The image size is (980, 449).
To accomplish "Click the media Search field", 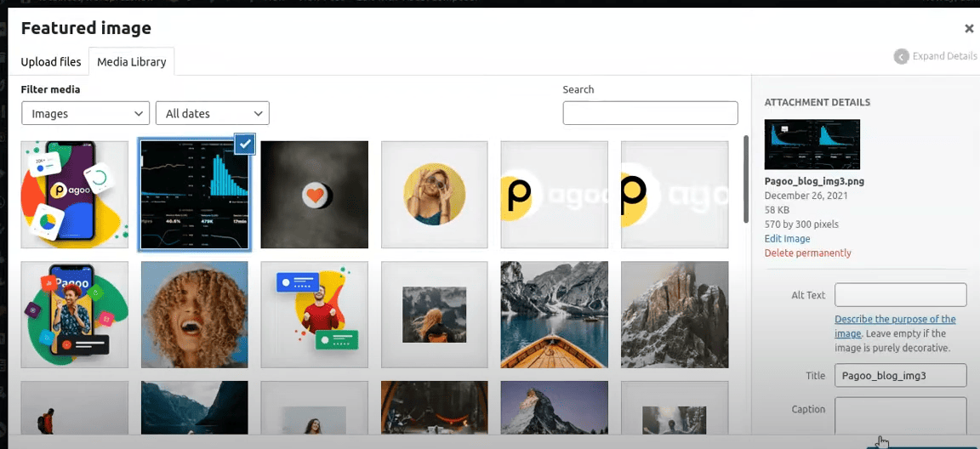I will (650, 113).
